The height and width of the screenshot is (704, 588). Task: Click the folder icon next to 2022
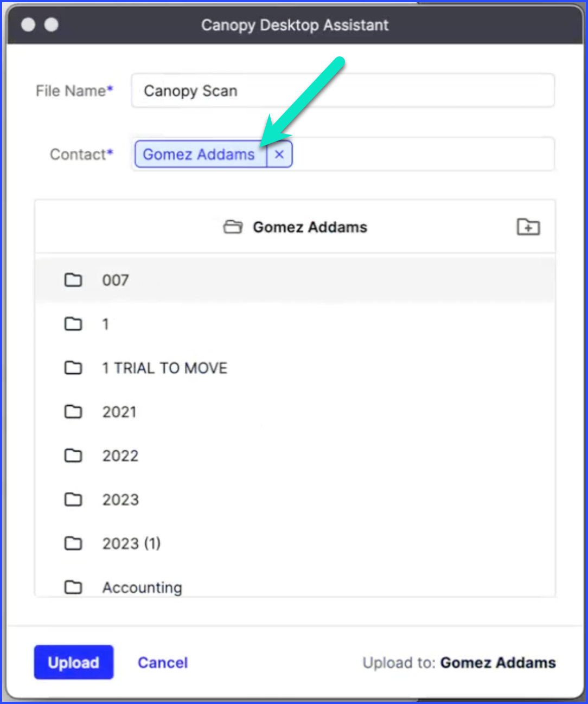tap(73, 456)
